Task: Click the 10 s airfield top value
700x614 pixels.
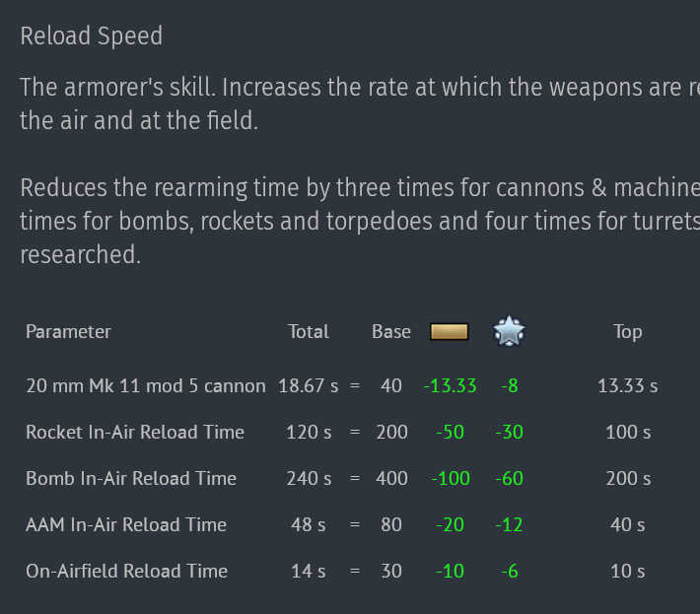Action: point(628,571)
